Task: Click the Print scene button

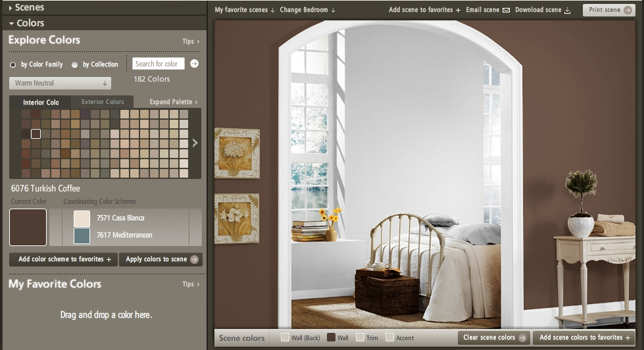Action: pos(608,10)
